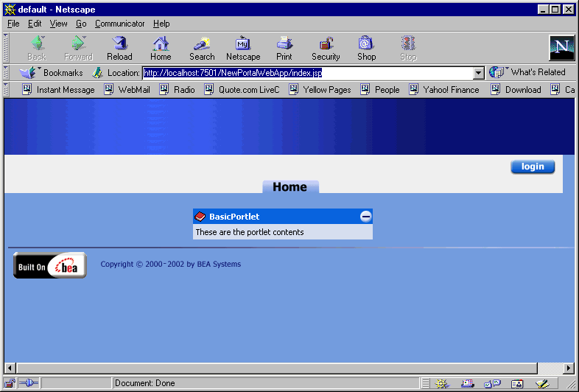This screenshot has height=392, width=579.
Task: Click the horizontal scrollbar thumb
Action: click(x=276, y=368)
